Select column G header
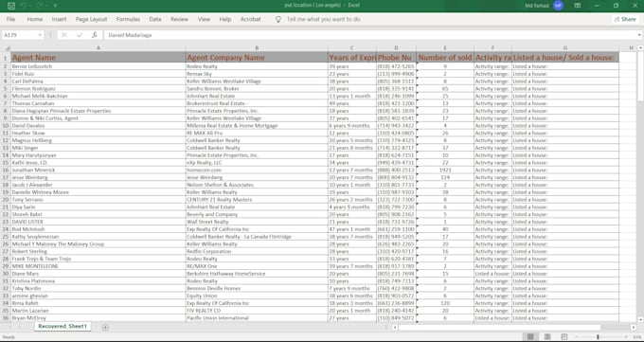 coord(565,48)
